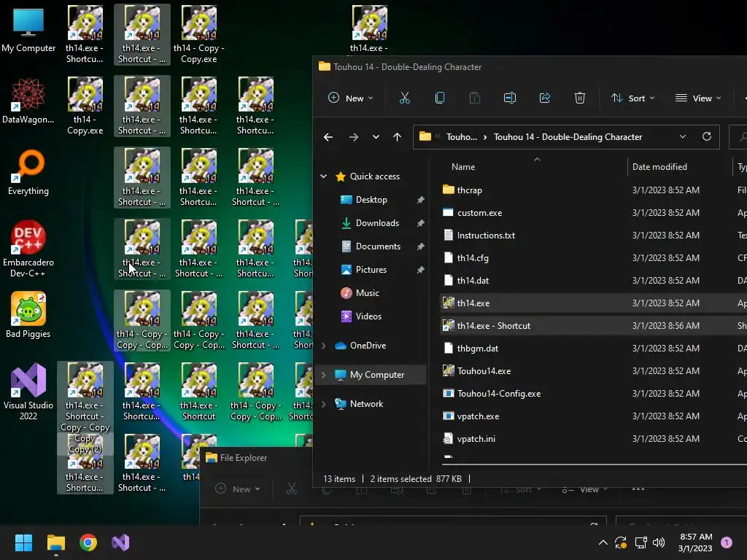Select Music in Quick access
Screen dimensions: 747x560
[x=367, y=293]
